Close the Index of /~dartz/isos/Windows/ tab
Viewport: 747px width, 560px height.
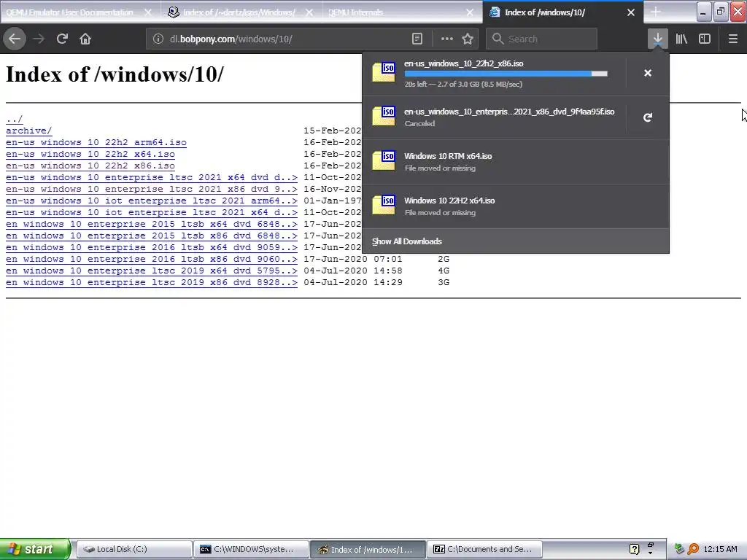coord(309,12)
